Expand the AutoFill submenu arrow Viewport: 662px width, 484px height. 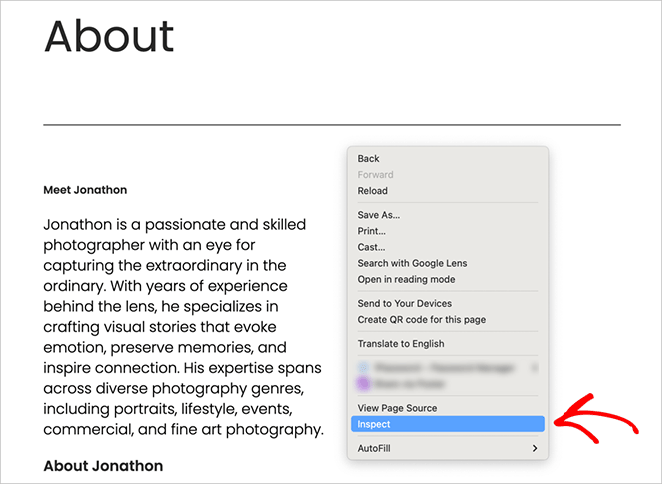tap(535, 449)
